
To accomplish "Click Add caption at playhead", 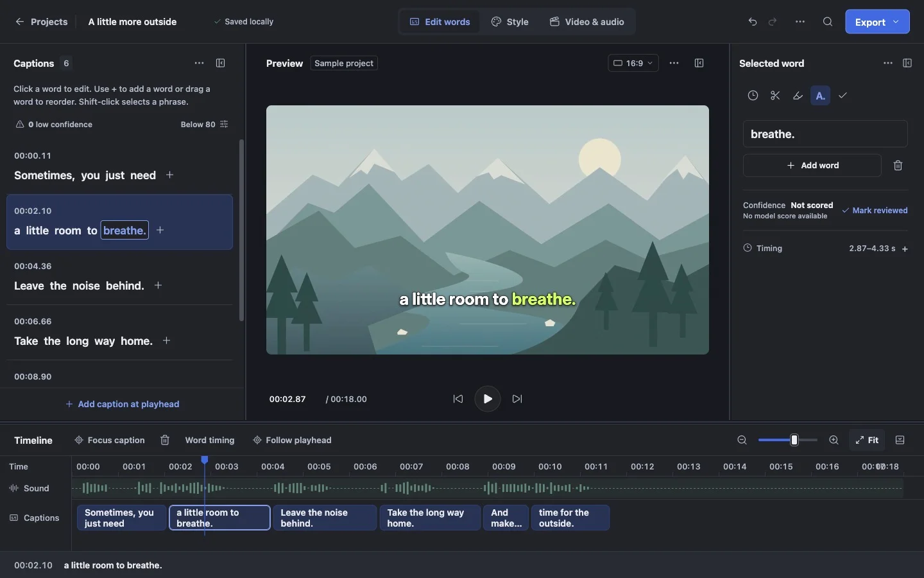I will click(x=123, y=404).
